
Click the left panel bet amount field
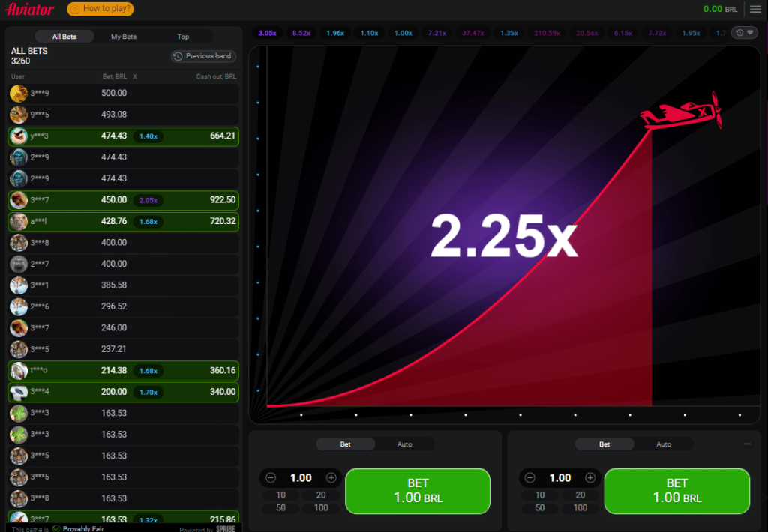tap(301, 477)
